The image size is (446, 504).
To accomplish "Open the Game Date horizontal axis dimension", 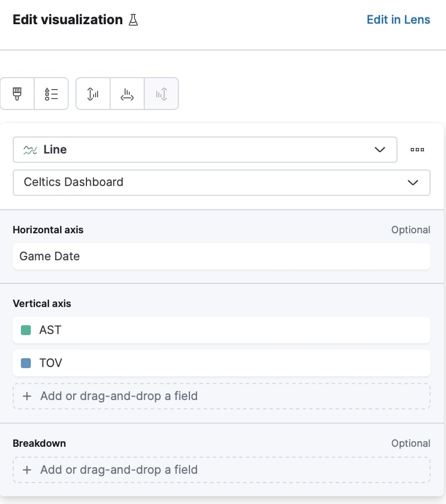I will click(x=221, y=256).
